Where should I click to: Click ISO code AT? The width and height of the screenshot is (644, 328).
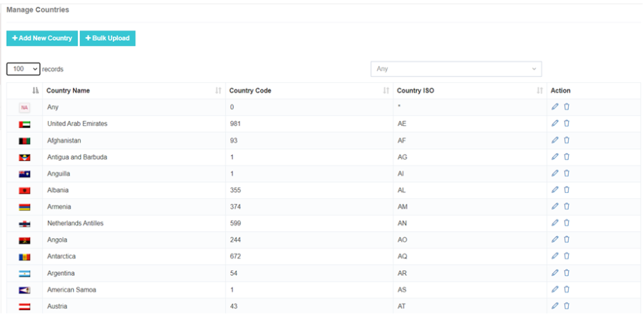402,306
